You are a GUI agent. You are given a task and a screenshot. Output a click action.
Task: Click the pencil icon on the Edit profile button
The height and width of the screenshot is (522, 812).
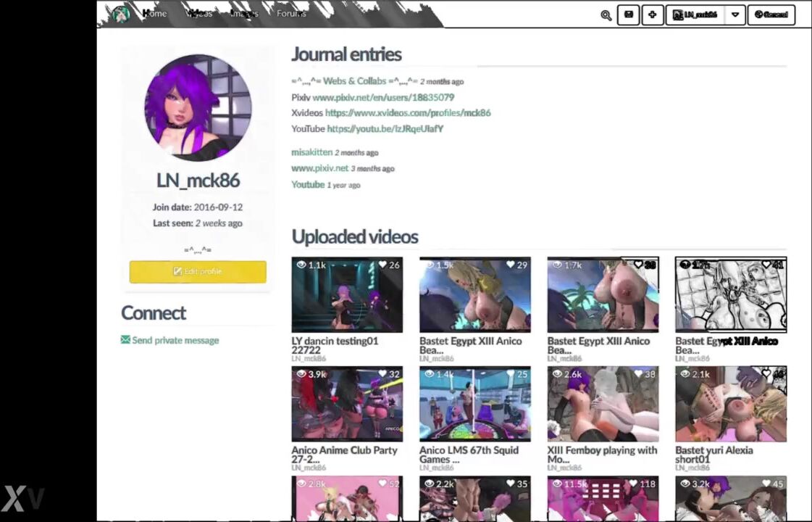(x=177, y=271)
